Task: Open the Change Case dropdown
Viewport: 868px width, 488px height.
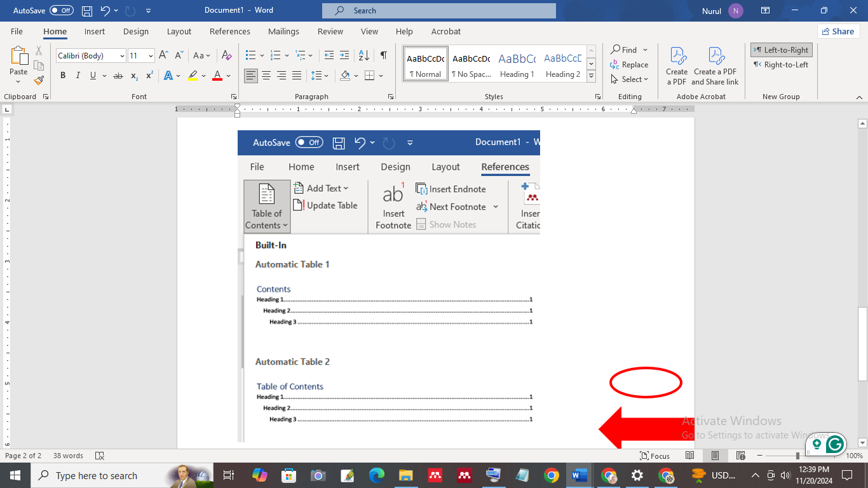Action: click(x=202, y=56)
